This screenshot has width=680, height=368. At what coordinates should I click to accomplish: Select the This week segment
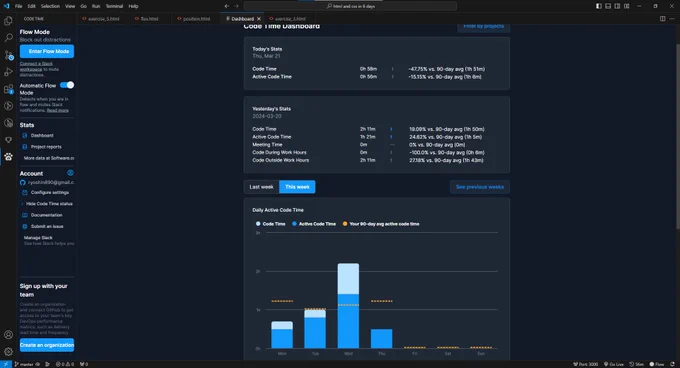point(297,187)
